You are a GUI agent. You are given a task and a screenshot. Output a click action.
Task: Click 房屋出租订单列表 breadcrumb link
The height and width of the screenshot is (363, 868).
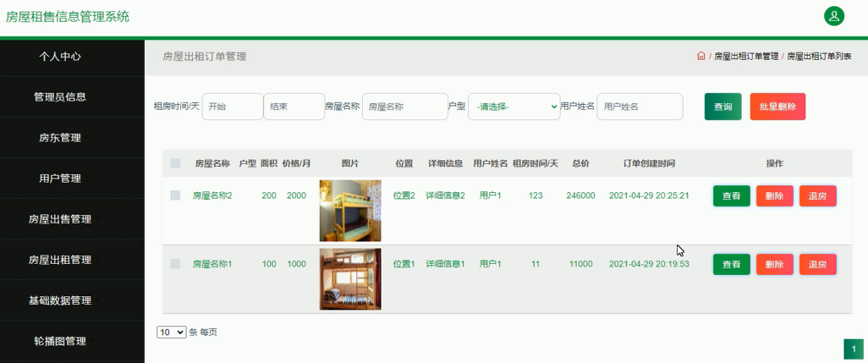click(819, 57)
